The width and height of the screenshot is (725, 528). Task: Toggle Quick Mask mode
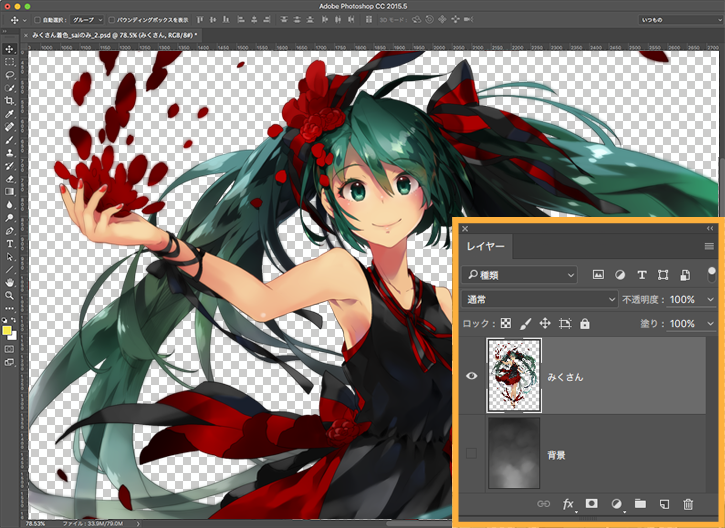click(9, 349)
